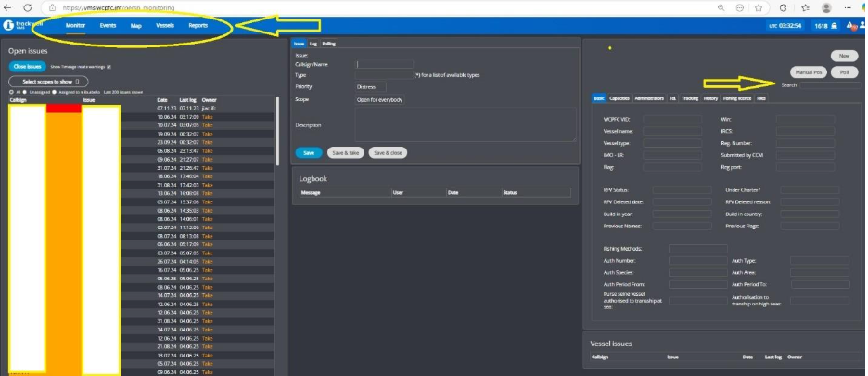The height and width of the screenshot is (376, 868).
Task: Click the Message column header in Logbook
Action: click(311, 193)
